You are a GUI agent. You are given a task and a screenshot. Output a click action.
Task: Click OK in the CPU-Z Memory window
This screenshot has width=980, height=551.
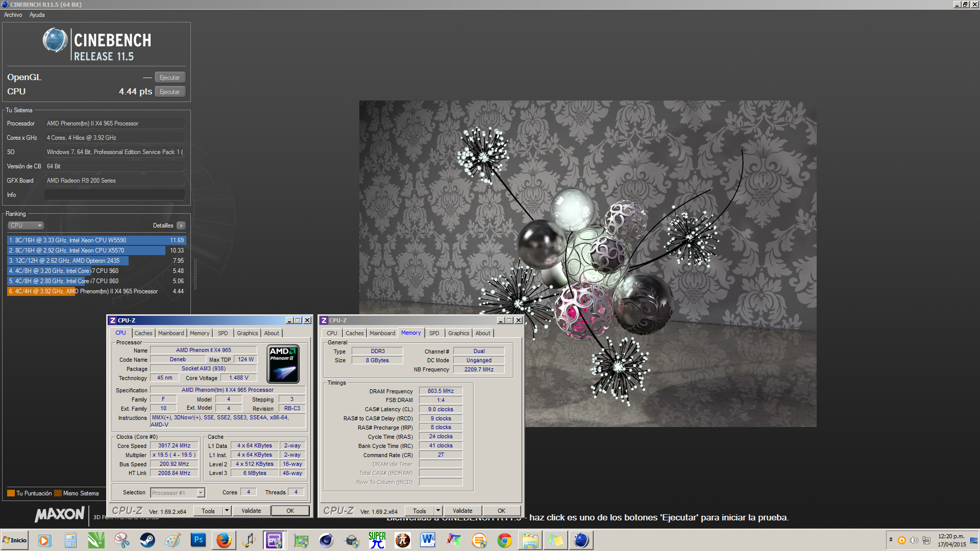[x=502, y=511]
